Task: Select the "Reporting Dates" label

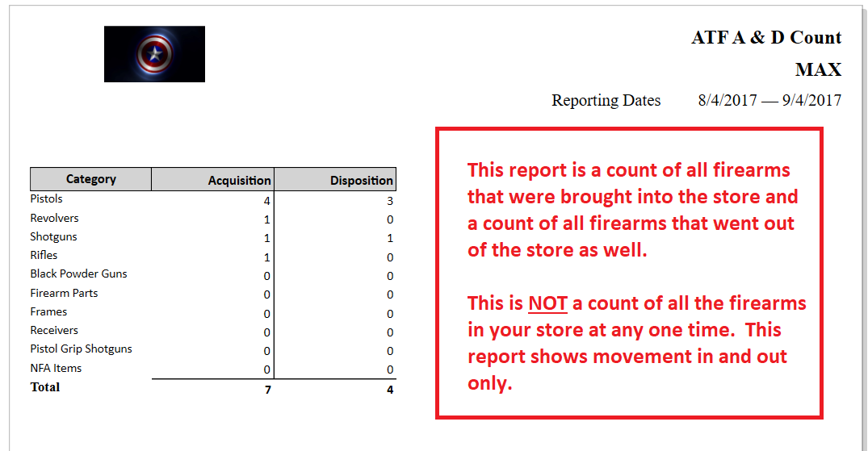Action: (606, 101)
